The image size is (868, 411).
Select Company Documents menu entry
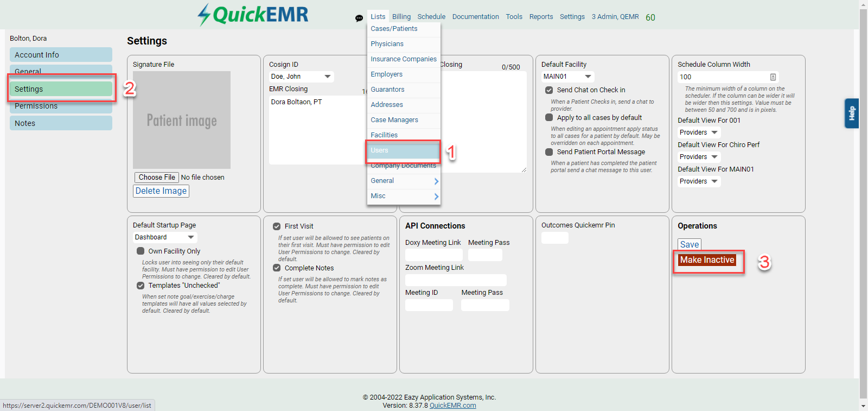click(x=404, y=166)
